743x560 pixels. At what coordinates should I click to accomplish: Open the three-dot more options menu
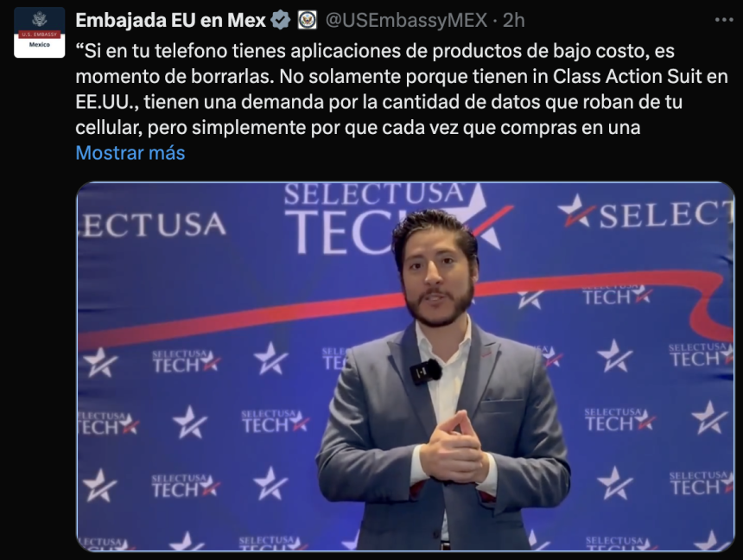724,20
